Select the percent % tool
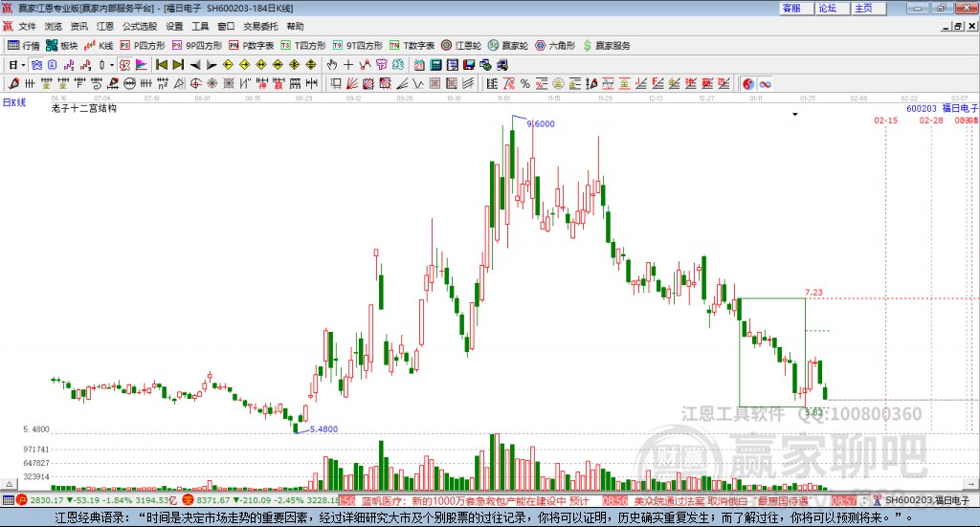The height and width of the screenshot is (527, 980). [x=525, y=83]
